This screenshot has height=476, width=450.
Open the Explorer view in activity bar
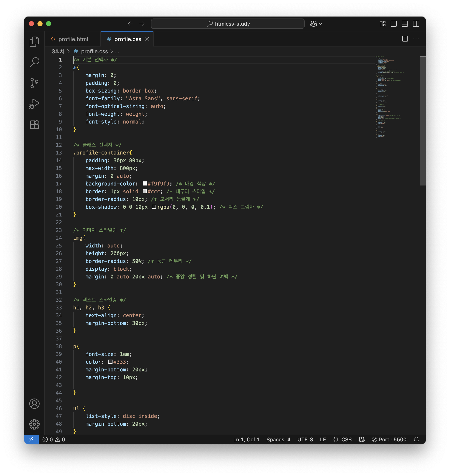click(34, 42)
